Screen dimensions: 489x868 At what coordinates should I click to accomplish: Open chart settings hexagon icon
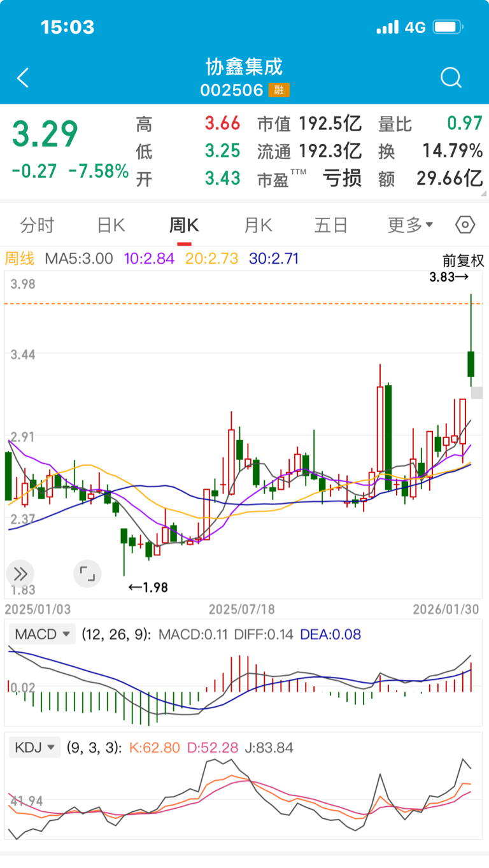(x=465, y=225)
